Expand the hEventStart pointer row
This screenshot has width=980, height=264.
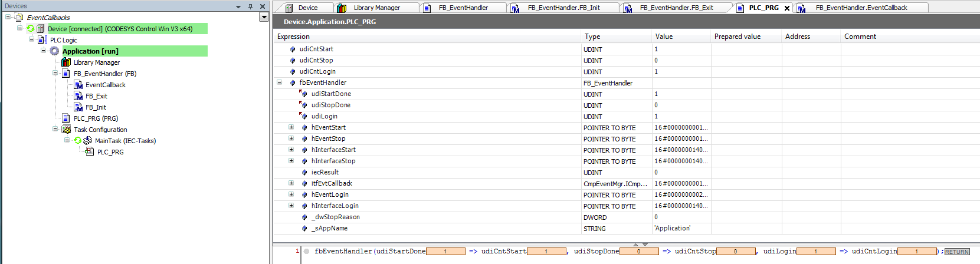coord(291,127)
